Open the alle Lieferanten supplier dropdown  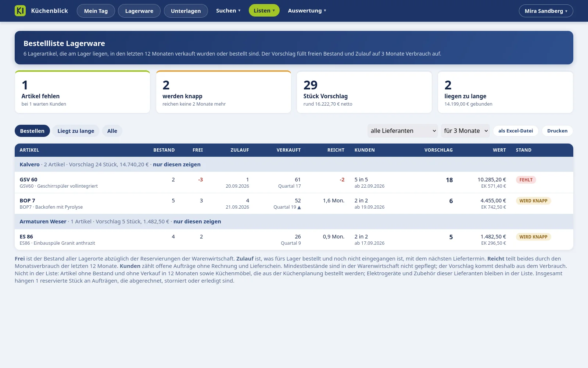pyautogui.click(x=403, y=131)
